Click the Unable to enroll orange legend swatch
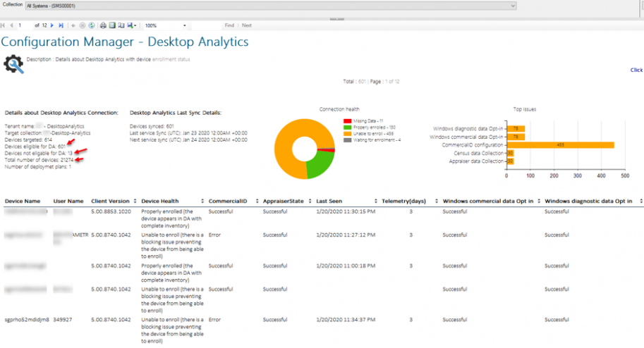This screenshot has width=644, height=348. coord(348,134)
